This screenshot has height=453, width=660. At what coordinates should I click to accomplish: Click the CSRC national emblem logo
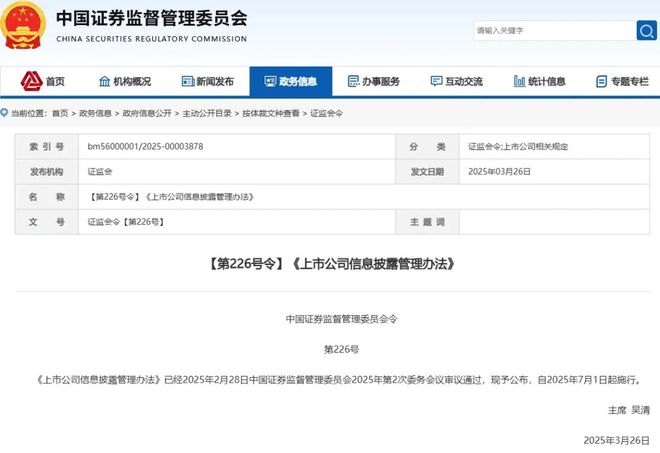click(23, 24)
